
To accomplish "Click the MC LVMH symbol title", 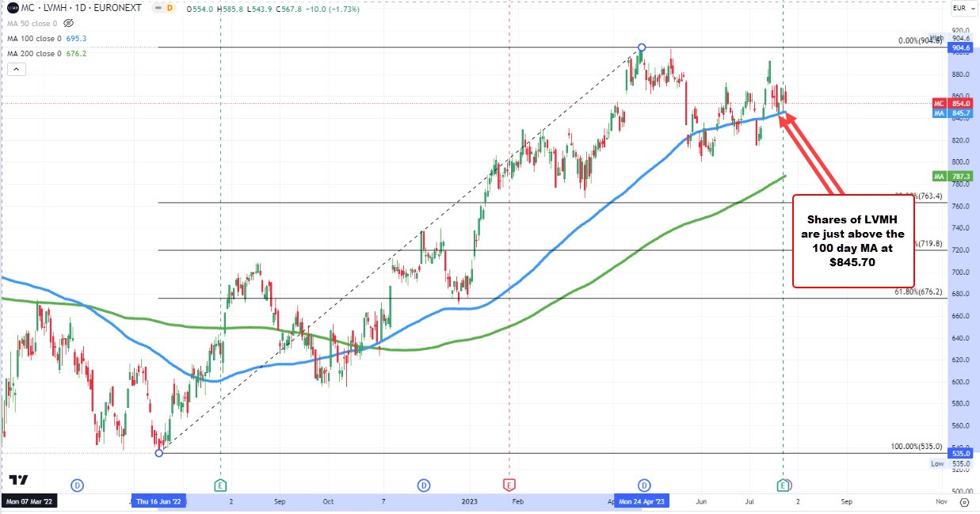I will [x=48, y=9].
